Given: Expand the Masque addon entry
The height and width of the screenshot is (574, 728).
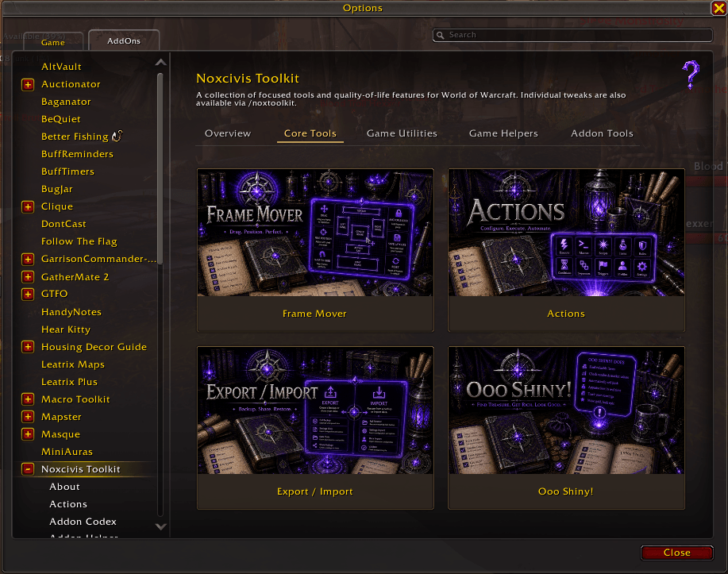Looking at the screenshot, I should click(x=28, y=434).
